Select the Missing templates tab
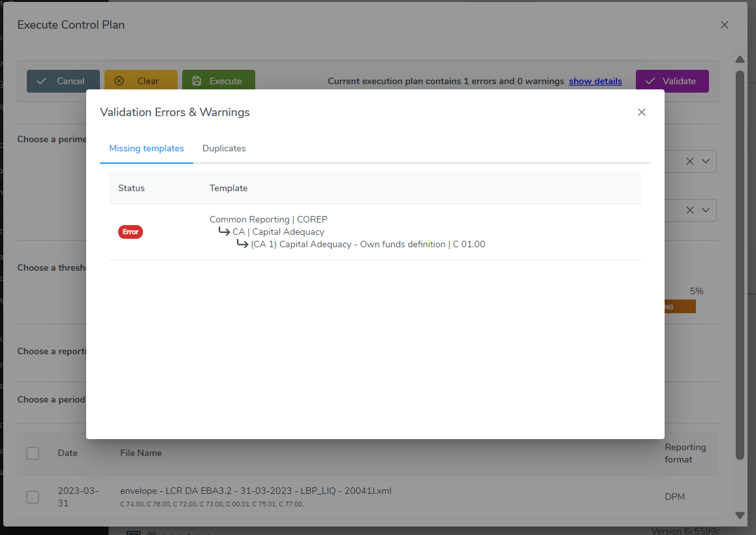Viewport: 756px width, 535px height. [146, 148]
